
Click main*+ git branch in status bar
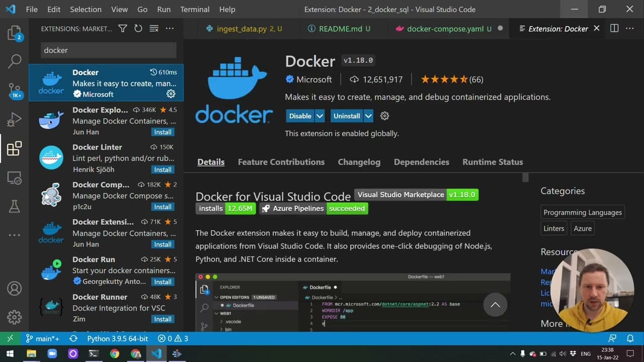coord(42,338)
